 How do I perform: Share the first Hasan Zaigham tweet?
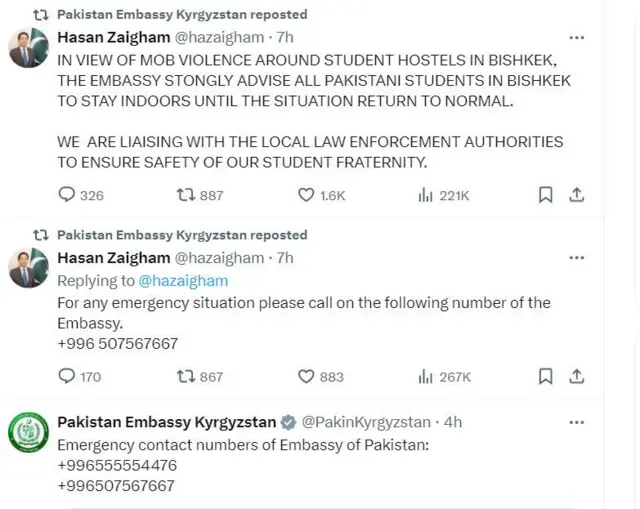pyautogui.click(x=576, y=195)
